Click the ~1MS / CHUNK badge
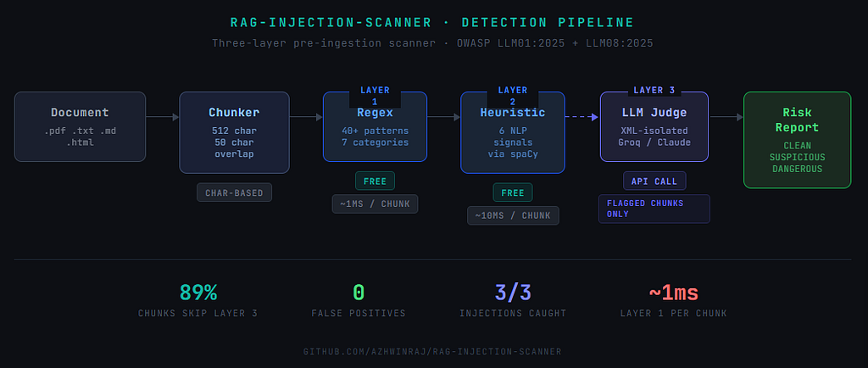 click(x=375, y=204)
